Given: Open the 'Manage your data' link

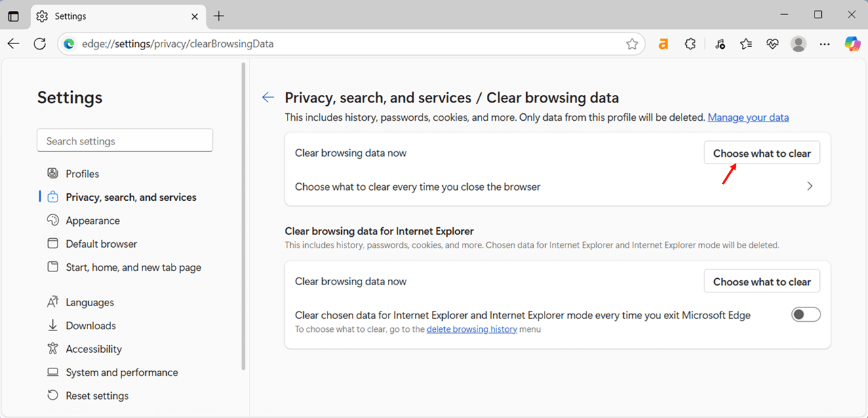Looking at the screenshot, I should coord(748,117).
